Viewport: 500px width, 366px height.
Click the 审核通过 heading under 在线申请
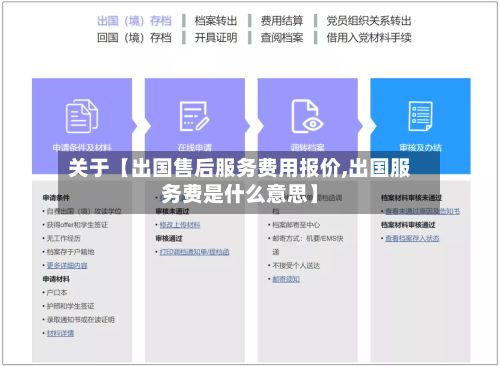pos(169,238)
